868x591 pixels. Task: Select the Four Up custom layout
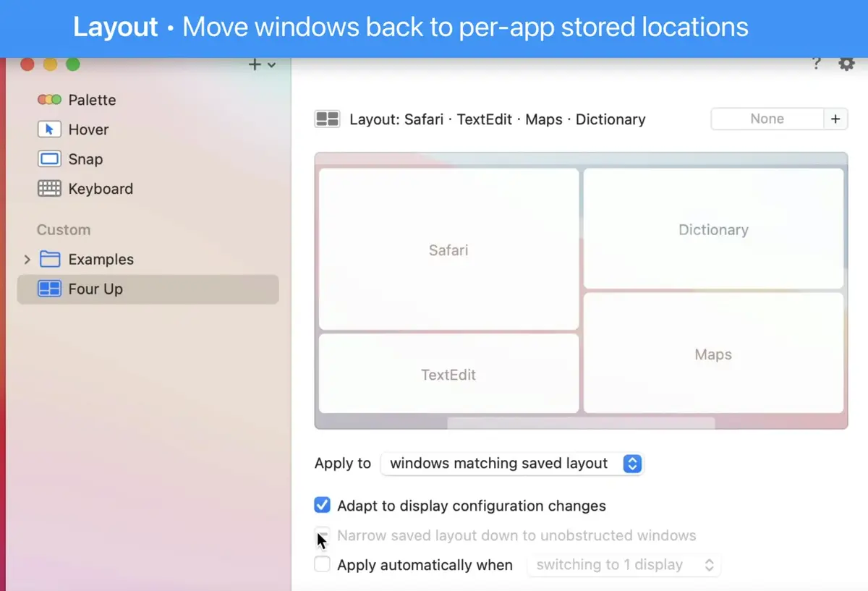click(97, 289)
